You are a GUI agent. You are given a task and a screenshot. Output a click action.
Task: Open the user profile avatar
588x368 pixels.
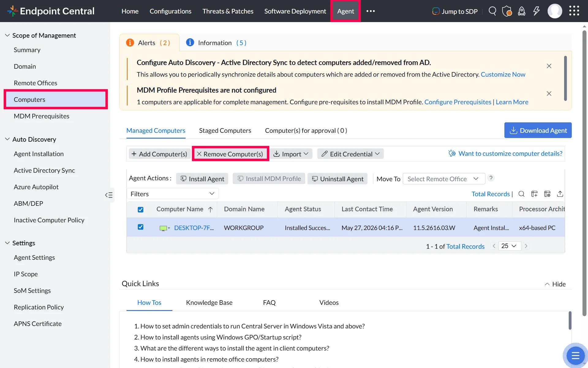(555, 11)
